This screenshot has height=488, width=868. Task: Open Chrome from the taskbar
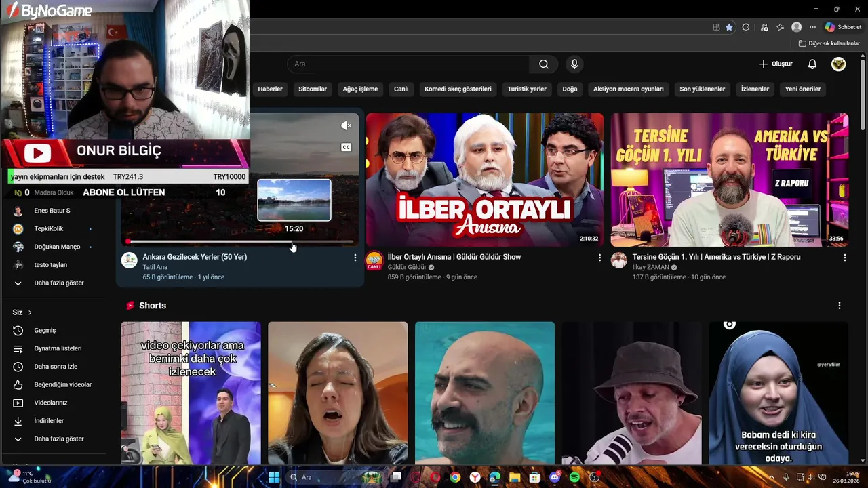click(x=455, y=477)
